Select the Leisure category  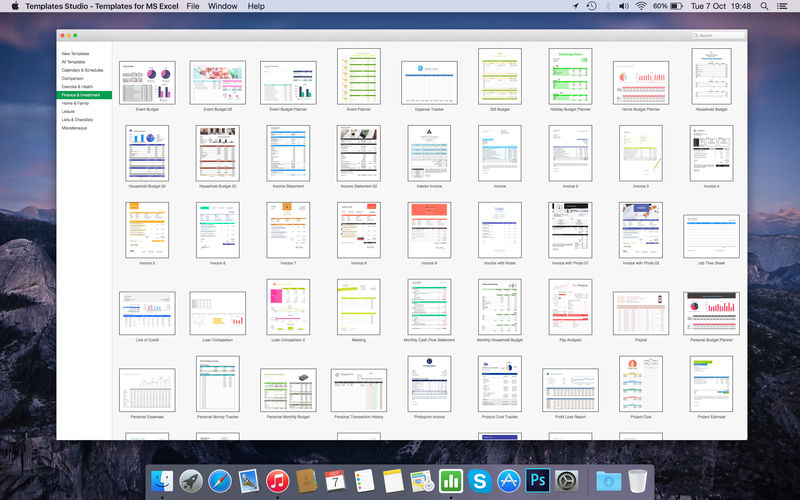68,111
